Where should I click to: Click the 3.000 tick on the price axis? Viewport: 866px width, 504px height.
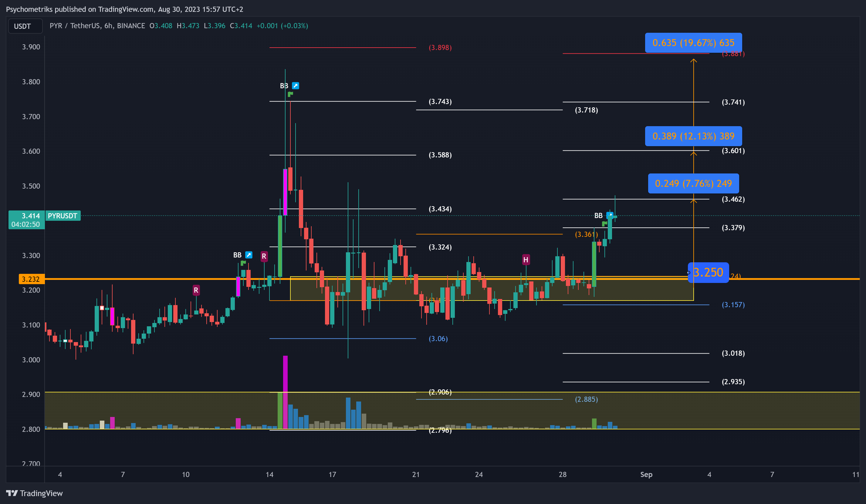[x=31, y=360]
